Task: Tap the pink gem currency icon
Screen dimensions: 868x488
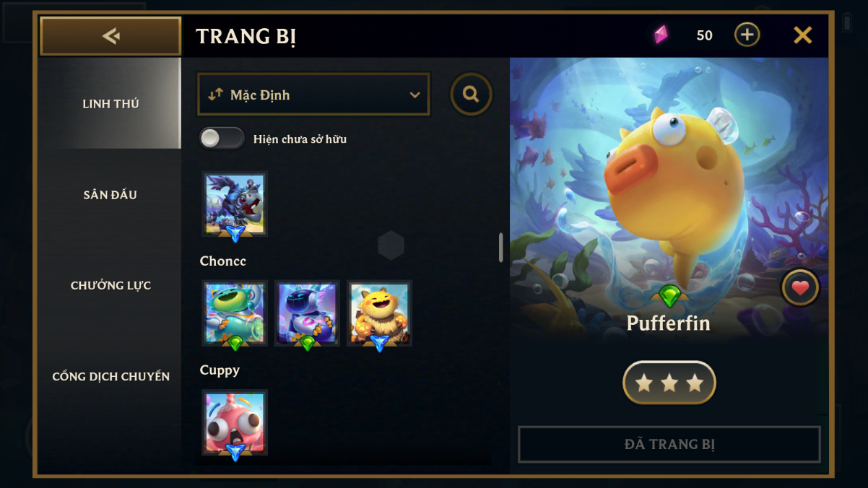Action: click(661, 35)
